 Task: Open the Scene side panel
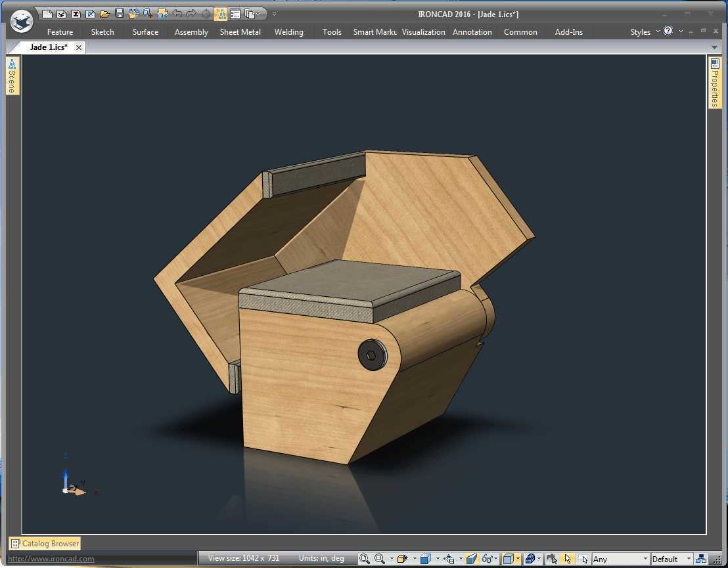pos(12,76)
